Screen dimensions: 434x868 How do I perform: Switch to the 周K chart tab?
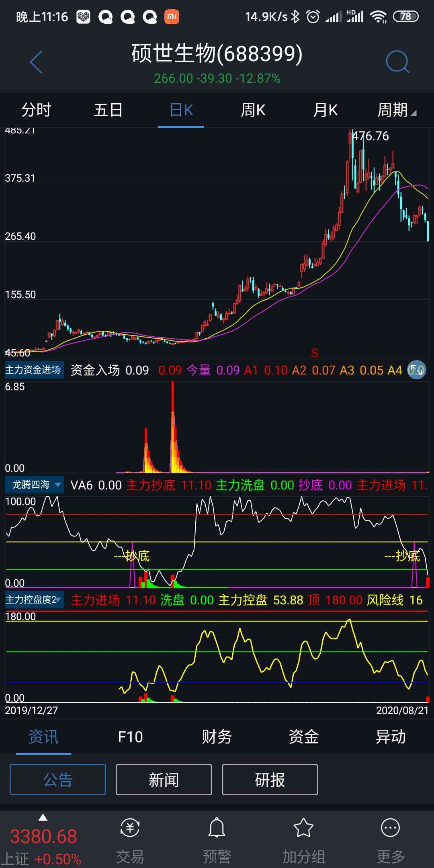(x=253, y=110)
